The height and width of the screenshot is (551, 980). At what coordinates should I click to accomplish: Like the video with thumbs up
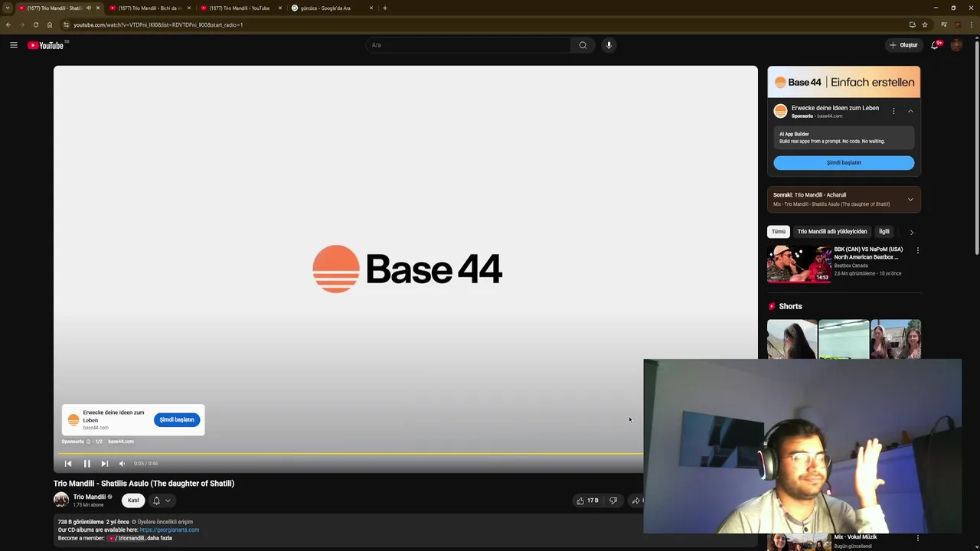pos(587,500)
